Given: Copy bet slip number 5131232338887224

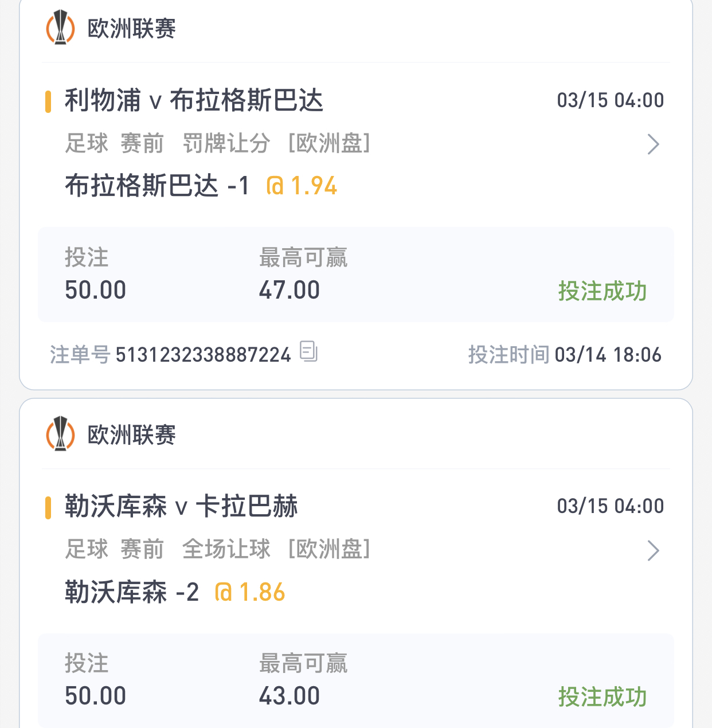Looking at the screenshot, I should [308, 351].
